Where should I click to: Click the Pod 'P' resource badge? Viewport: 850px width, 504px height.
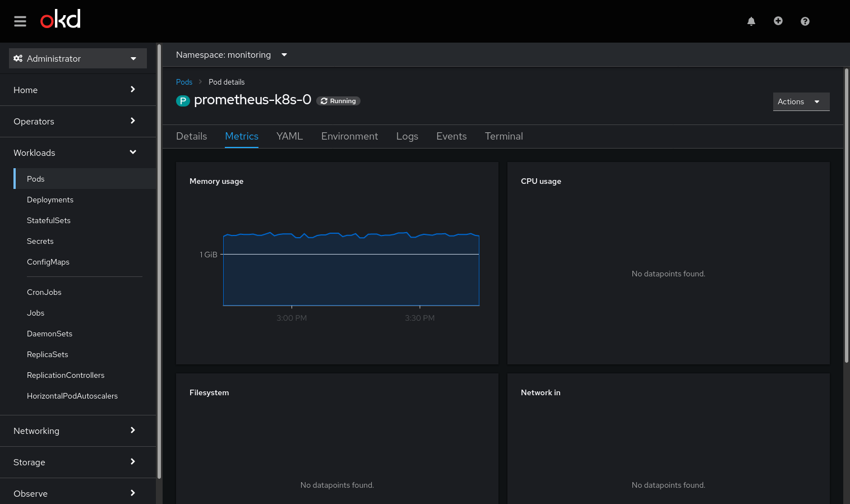tap(183, 101)
